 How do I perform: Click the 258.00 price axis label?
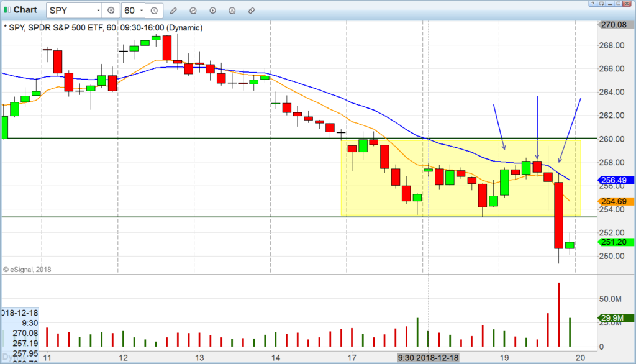tap(612, 162)
